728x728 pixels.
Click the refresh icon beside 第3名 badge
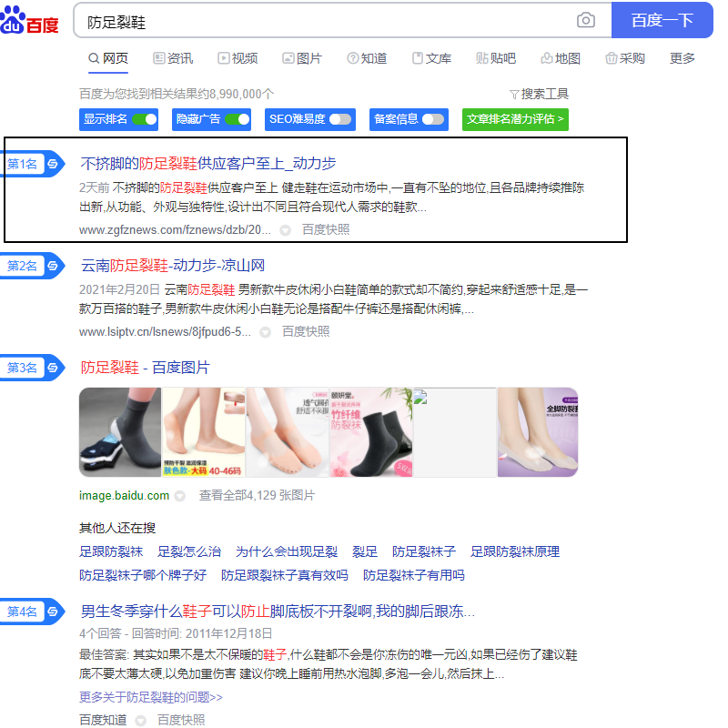click(53, 368)
